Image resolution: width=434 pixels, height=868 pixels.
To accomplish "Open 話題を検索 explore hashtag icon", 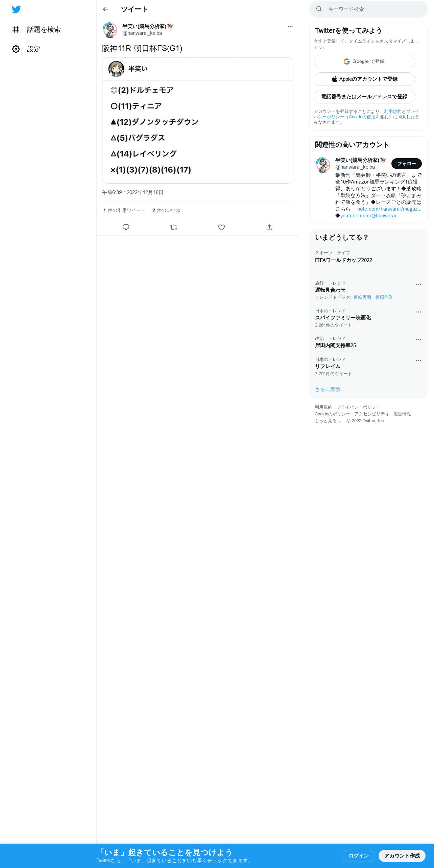I will point(16,30).
